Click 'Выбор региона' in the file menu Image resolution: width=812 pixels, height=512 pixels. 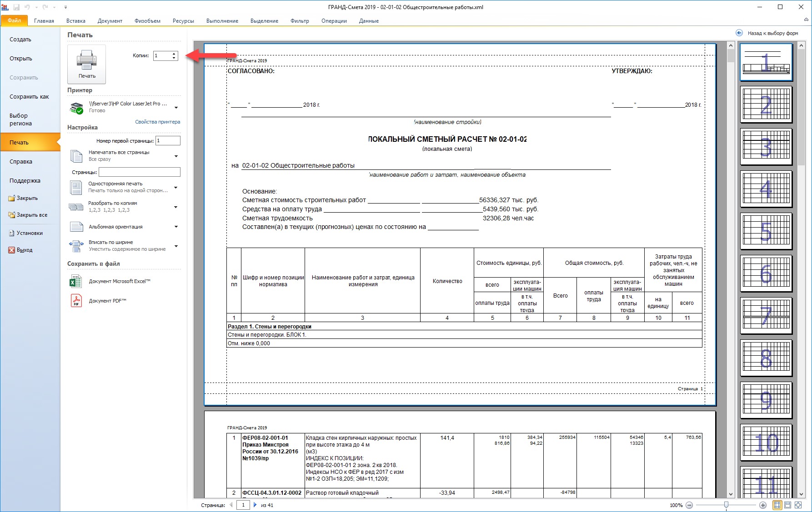[20, 119]
